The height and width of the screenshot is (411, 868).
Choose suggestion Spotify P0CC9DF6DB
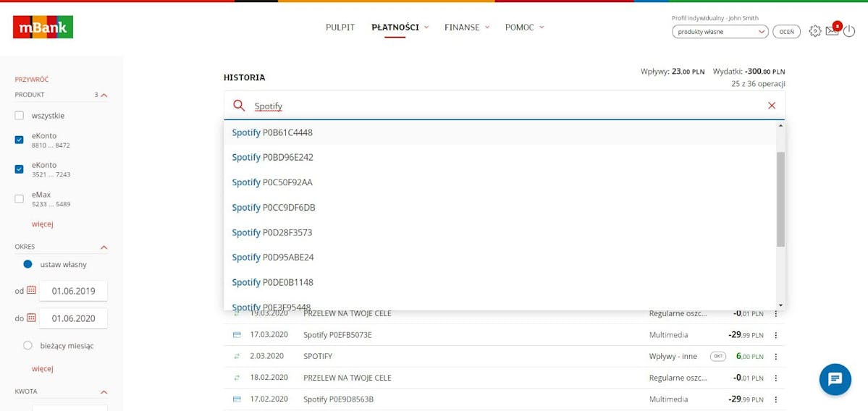(500, 208)
